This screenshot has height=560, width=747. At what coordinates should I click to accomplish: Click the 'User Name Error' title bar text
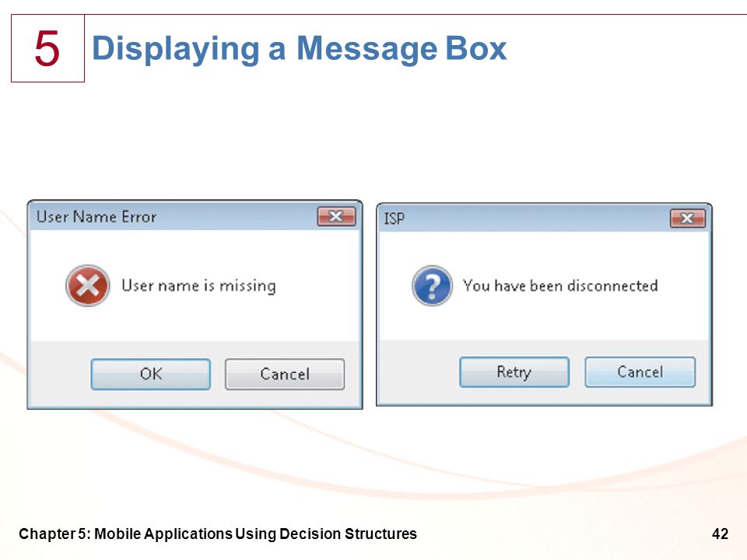pyautogui.click(x=96, y=217)
